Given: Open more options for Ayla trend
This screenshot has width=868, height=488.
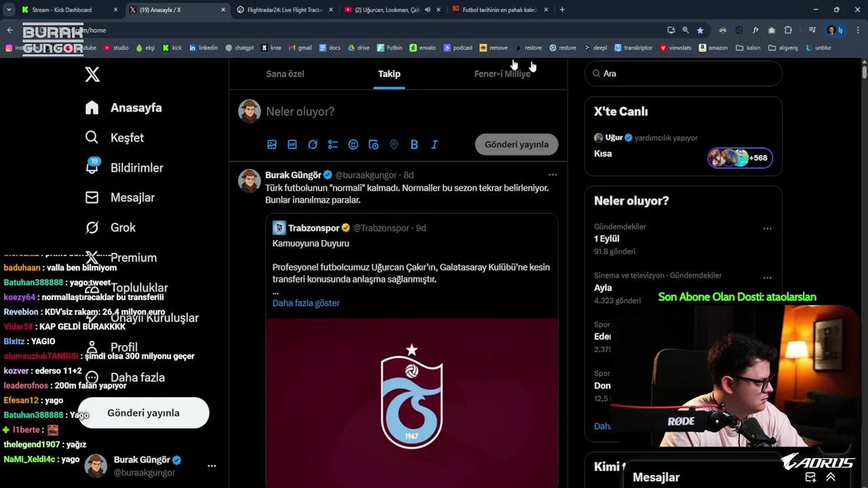Looking at the screenshot, I should coord(768,277).
